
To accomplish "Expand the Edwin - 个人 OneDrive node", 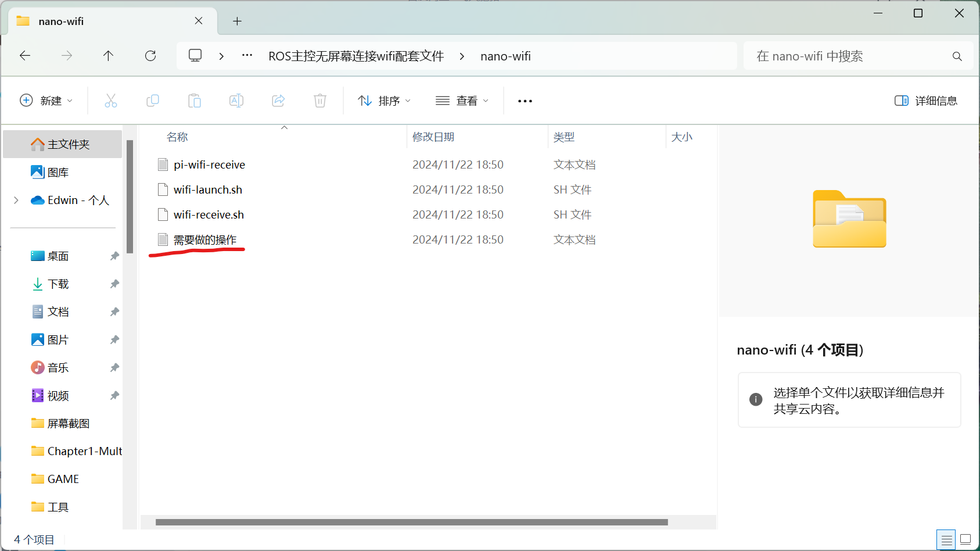I will coord(16,200).
